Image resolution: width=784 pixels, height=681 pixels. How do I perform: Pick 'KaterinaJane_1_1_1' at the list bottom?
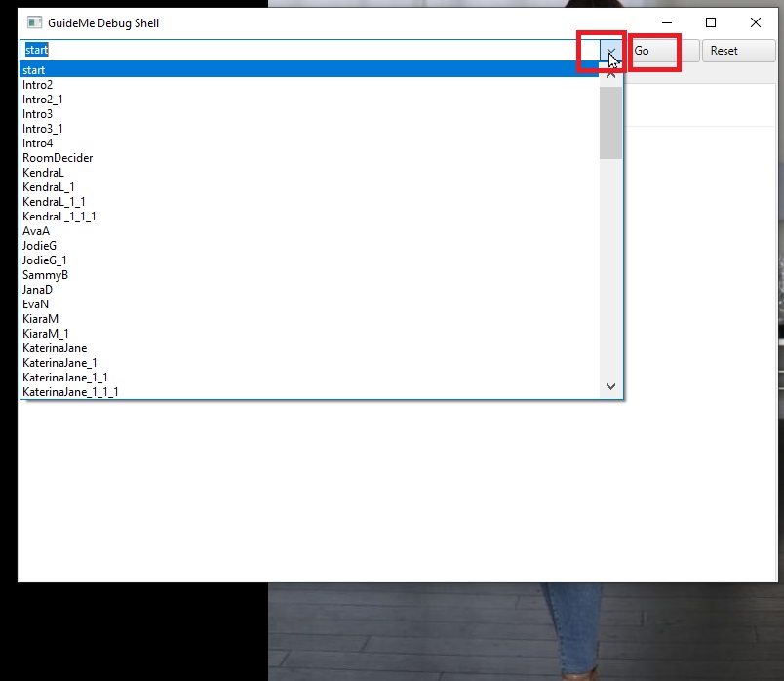(x=310, y=392)
